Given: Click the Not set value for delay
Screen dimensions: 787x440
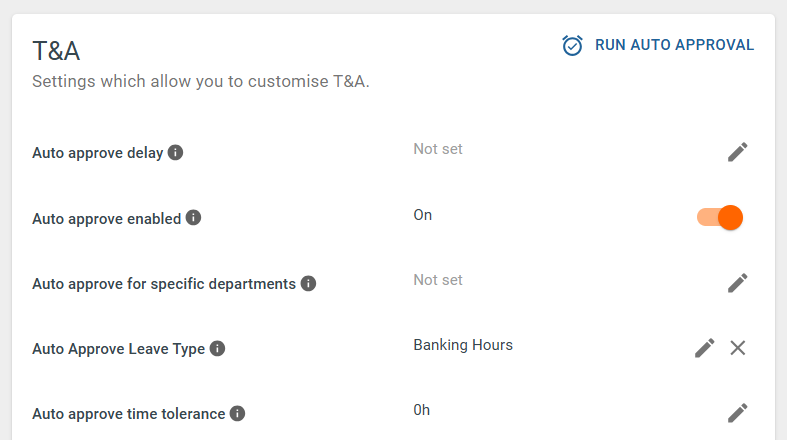Looking at the screenshot, I should tap(438, 149).
